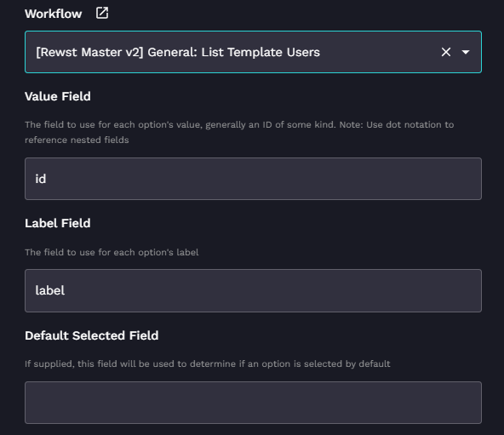Clear the selected workflow with the X icon

coord(446,52)
